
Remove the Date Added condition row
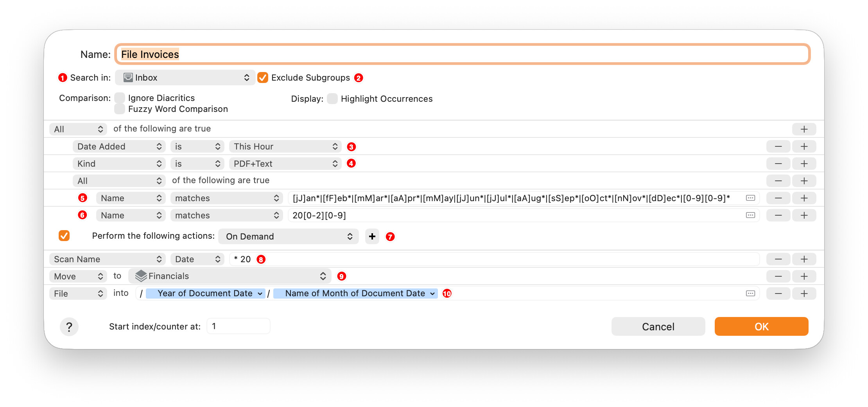[x=778, y=146]
